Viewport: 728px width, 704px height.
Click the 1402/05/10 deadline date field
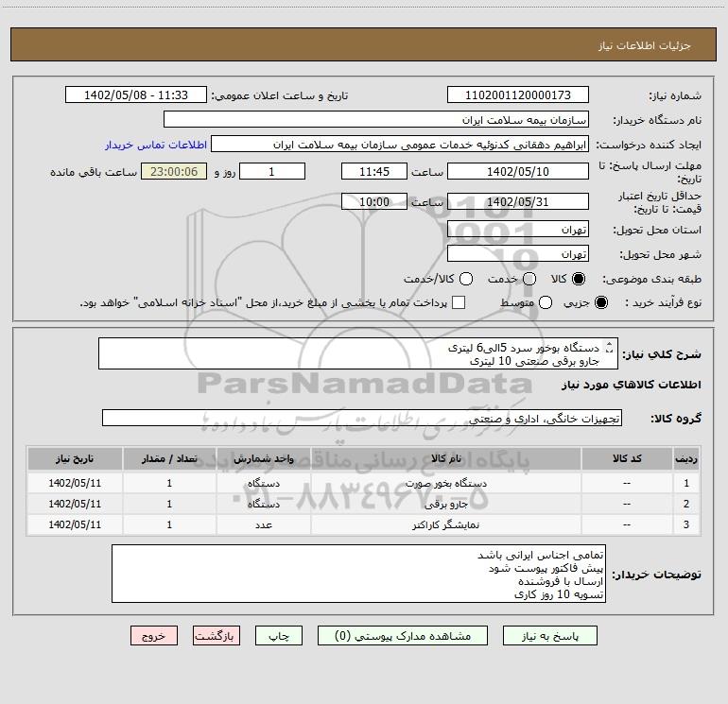[x=518, y=171]
